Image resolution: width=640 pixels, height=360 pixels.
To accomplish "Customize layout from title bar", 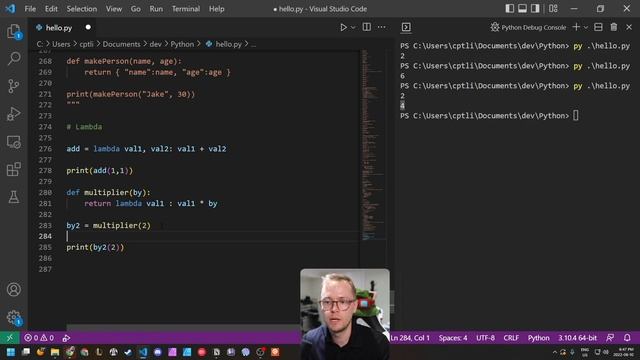I will pos(553,9).
